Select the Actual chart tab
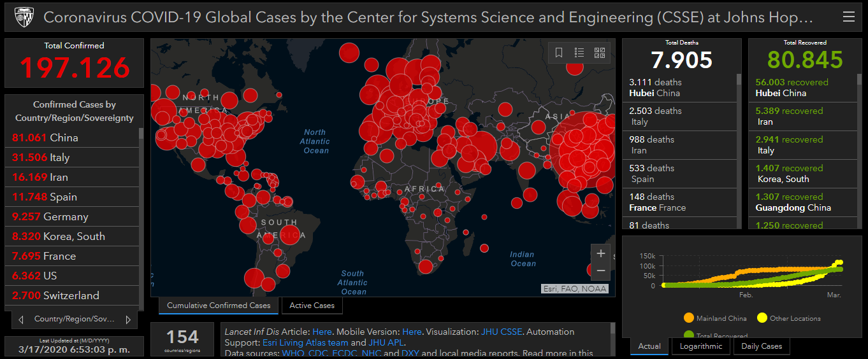The image size is (868, 359). coord(649,346)
